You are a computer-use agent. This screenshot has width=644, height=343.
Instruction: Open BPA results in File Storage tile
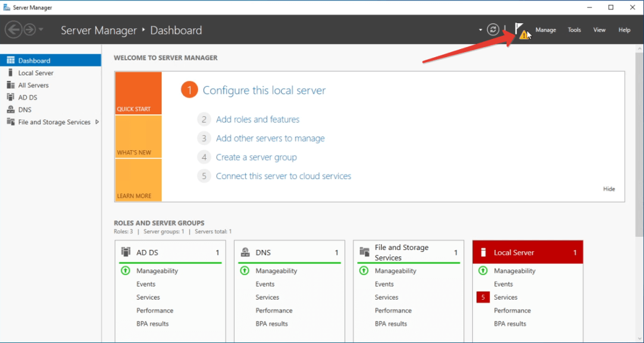pyautogui.click(x=391, y=324)
